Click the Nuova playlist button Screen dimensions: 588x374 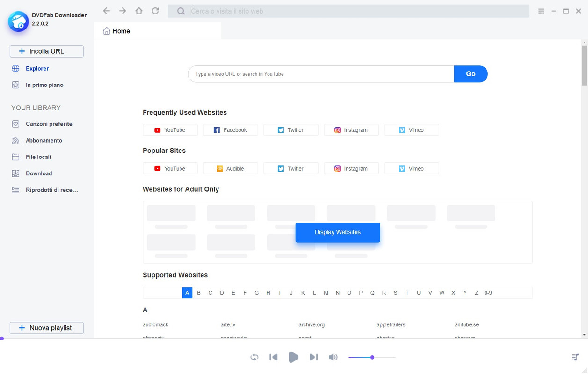click(x=47, y=328)
